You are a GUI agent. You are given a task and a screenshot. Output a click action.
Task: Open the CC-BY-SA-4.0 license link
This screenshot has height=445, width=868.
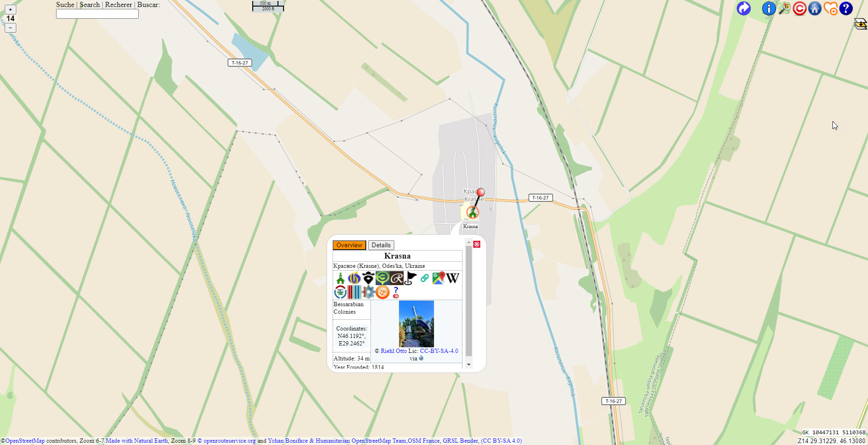pyautogui.click(x=439, y=351)
